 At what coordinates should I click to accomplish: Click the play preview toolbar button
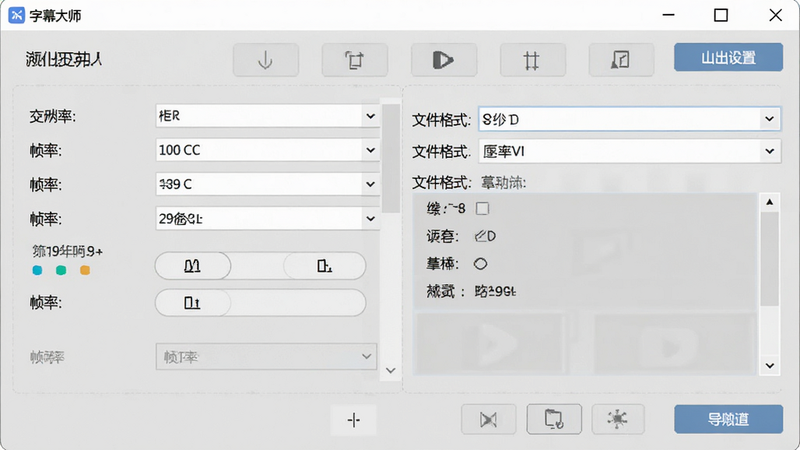(444, 60)
